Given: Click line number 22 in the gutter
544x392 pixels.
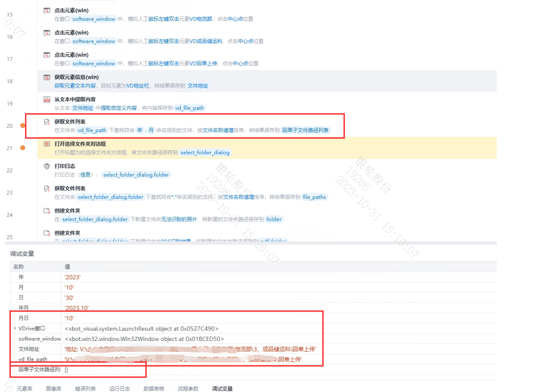Looking at the screenshot, I should click(10, 170).
